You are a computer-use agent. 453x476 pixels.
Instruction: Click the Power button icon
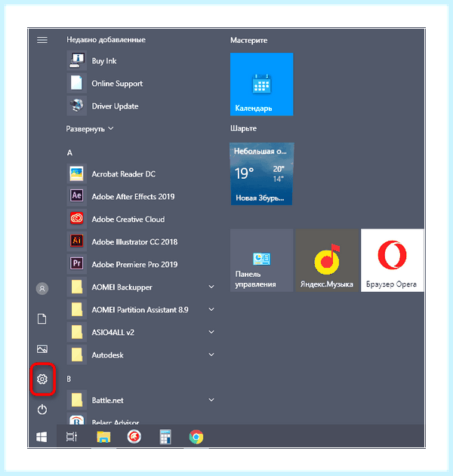[x=42, y=410]
